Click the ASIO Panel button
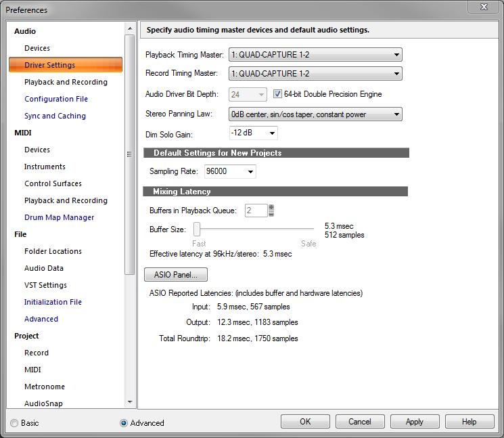504x438 pixels. 176,275
